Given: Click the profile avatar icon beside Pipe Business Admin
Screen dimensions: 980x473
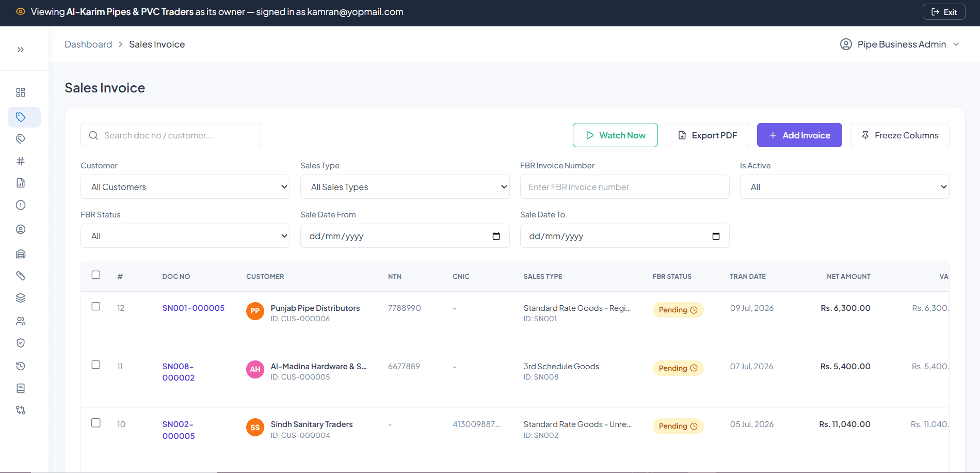Looking at the screenshot, I should (x=846, y=44).
